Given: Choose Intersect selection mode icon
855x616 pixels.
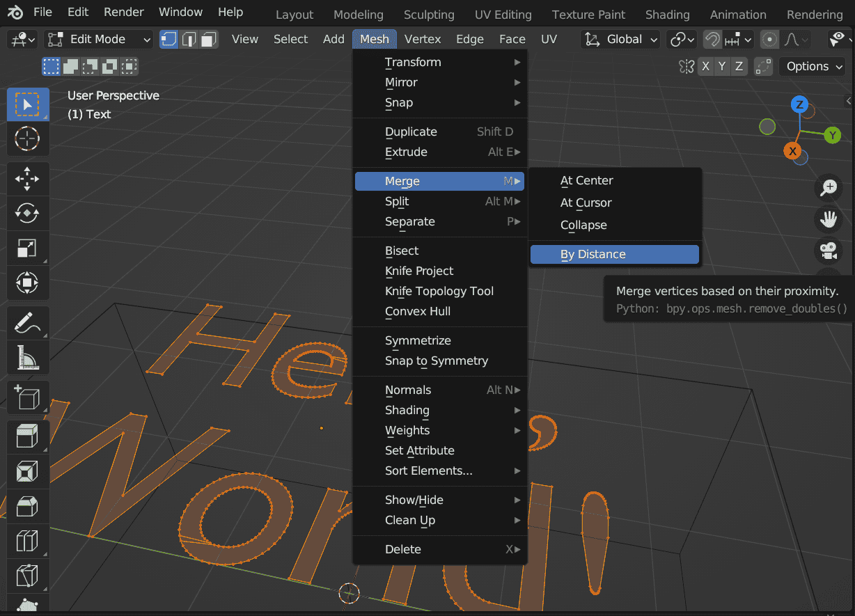Looking at the screenshot, I should (x=130, y=67).
